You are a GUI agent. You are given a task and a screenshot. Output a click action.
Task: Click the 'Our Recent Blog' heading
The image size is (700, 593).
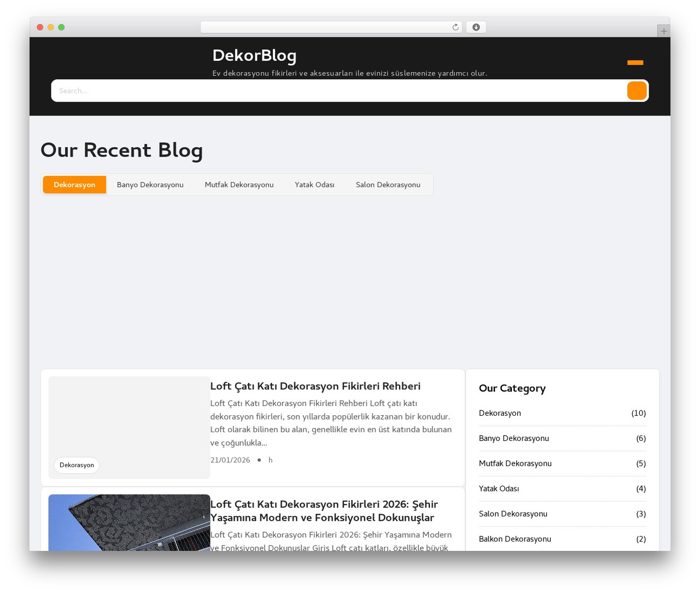point(121,150)
